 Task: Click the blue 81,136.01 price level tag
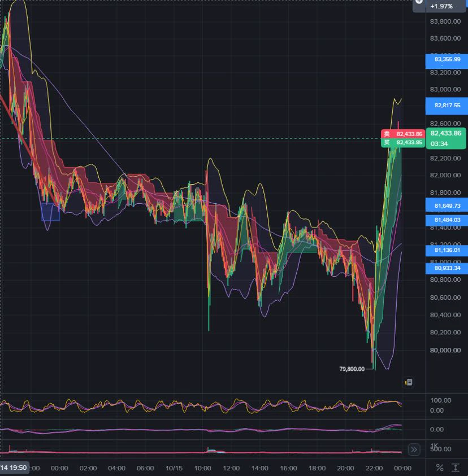(447, 250)
